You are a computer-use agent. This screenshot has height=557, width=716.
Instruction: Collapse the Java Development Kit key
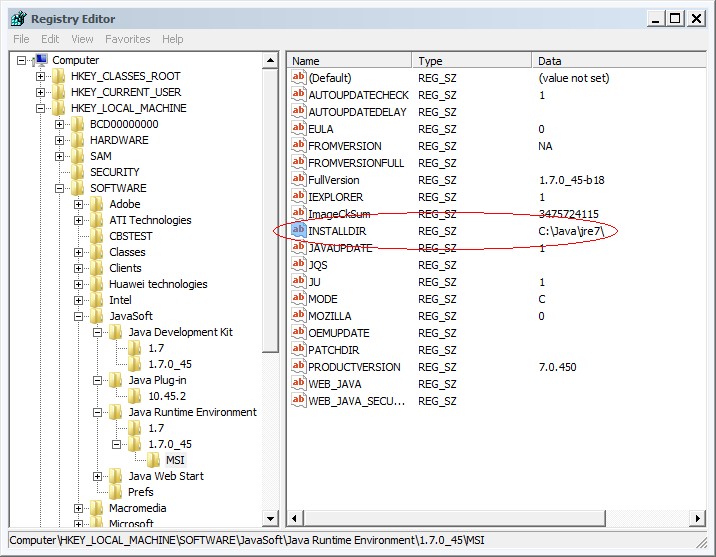coord(97,332)
